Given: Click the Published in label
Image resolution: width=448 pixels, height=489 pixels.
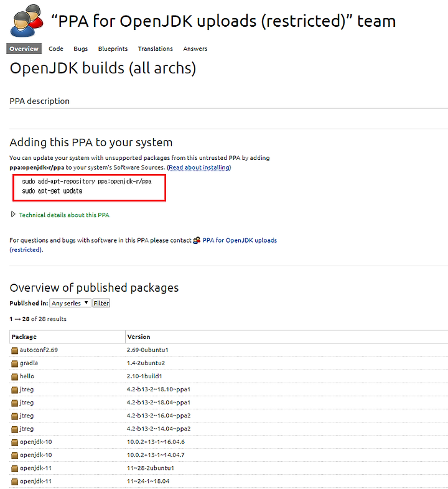Looking at the screenshot, I should point(29,303).
